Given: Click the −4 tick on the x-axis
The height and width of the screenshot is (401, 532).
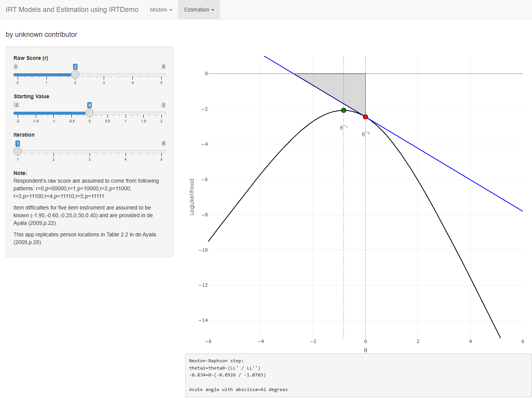Looking at the screenshot, I should (x=260, y=342).
